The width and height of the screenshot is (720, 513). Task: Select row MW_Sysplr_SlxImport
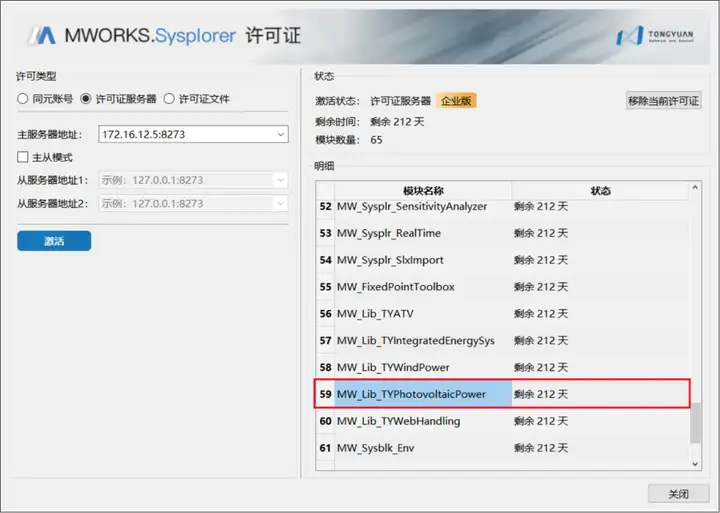[502, 260]
